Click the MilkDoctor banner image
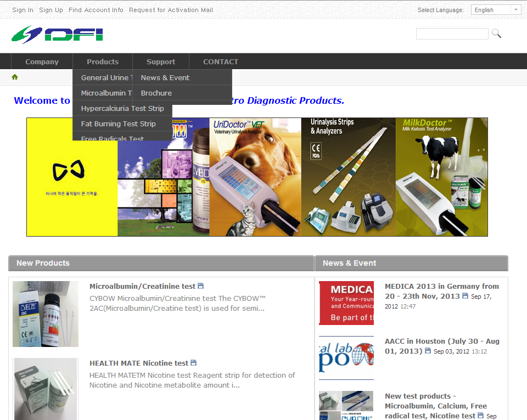 pos(441,177)
